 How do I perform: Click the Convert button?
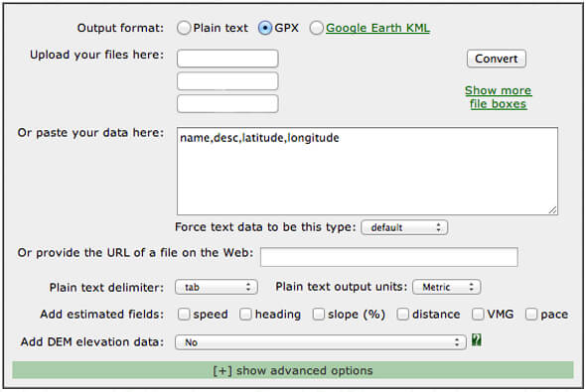(x=497, y=59)
